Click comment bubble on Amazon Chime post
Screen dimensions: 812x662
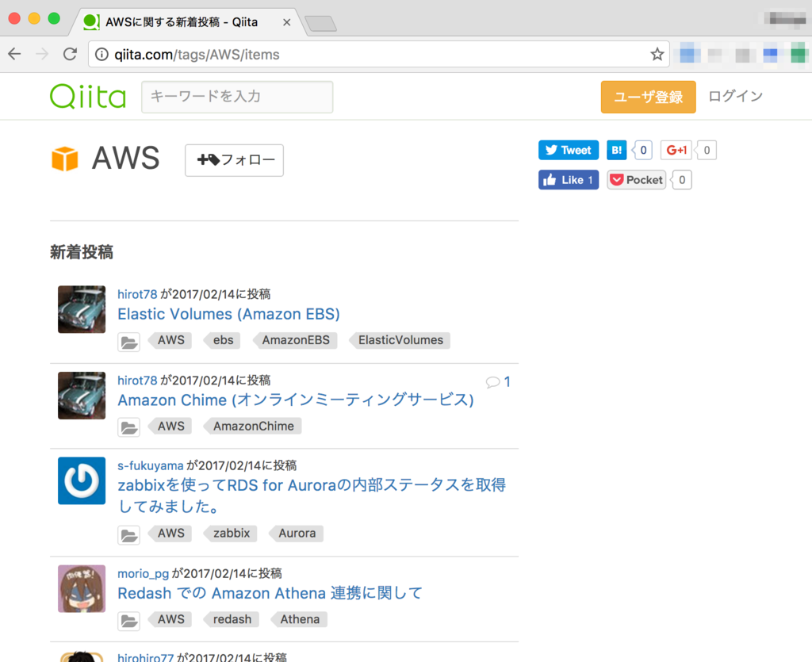492,382
